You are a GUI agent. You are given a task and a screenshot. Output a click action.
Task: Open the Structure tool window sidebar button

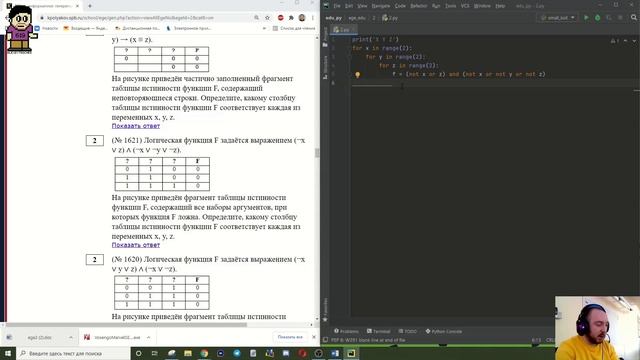[325, 67]
